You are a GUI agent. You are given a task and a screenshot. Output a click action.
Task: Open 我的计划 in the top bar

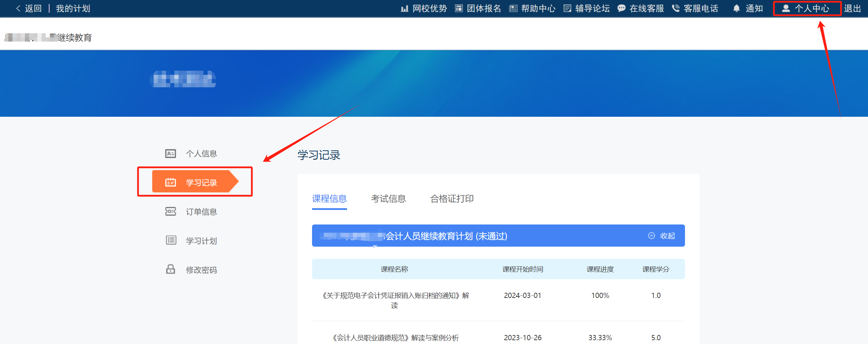[x=73, y=9]
